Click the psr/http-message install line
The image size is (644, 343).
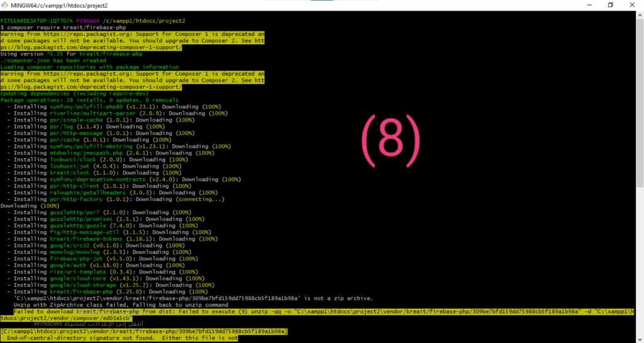(101, 133)
